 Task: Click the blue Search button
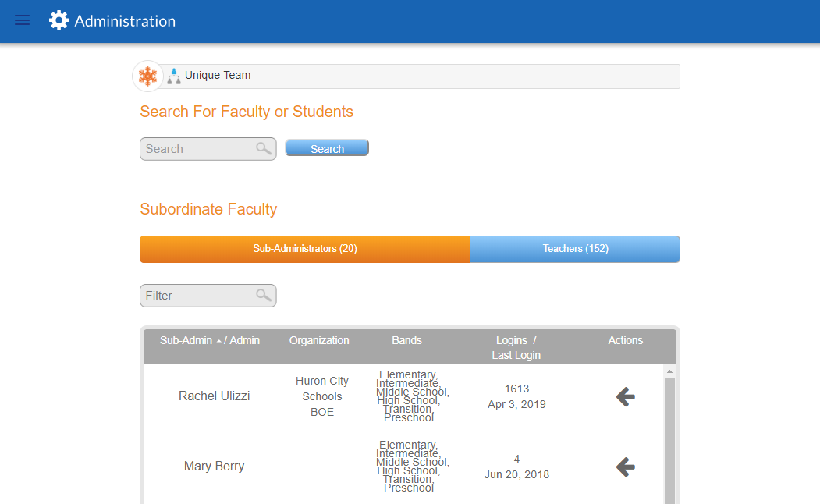tap(327, 148)
